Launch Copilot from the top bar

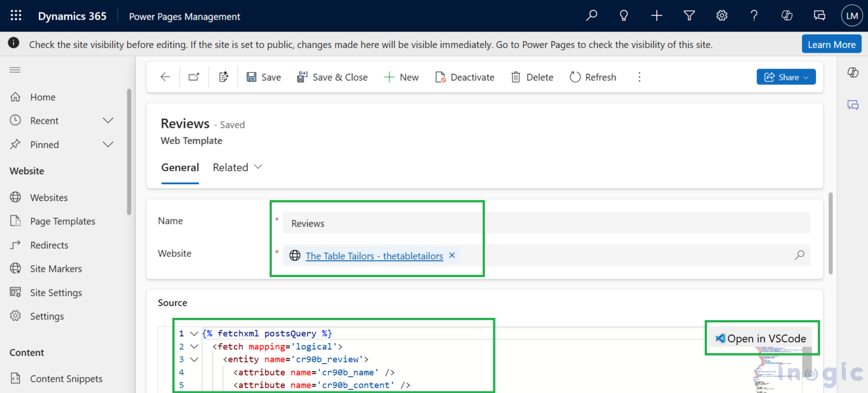tap(787, 15)
